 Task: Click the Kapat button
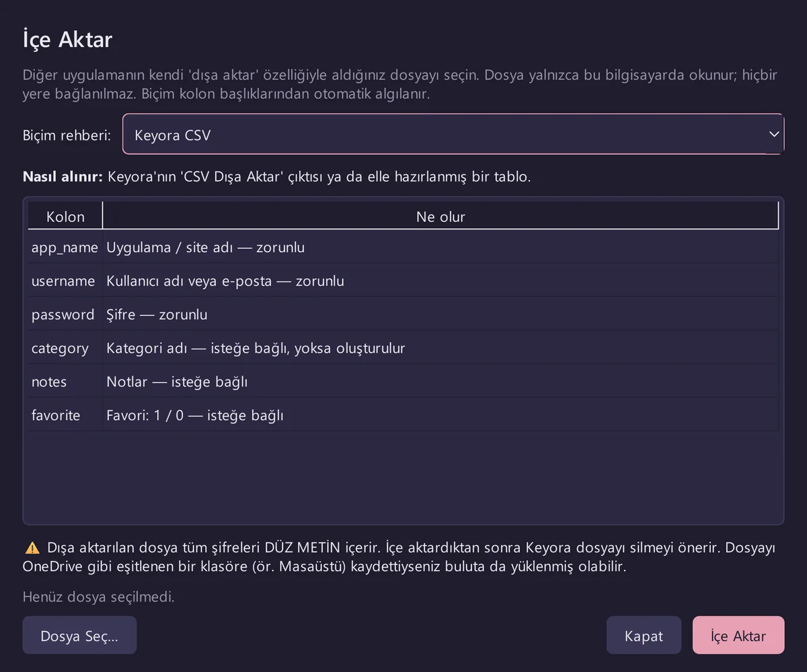[x=644, y=636]
